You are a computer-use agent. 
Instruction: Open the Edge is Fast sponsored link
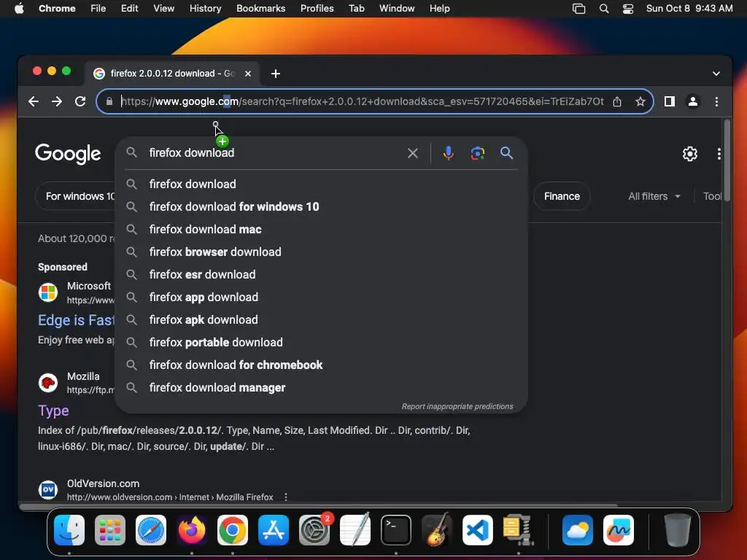click(x=76, y=320)
